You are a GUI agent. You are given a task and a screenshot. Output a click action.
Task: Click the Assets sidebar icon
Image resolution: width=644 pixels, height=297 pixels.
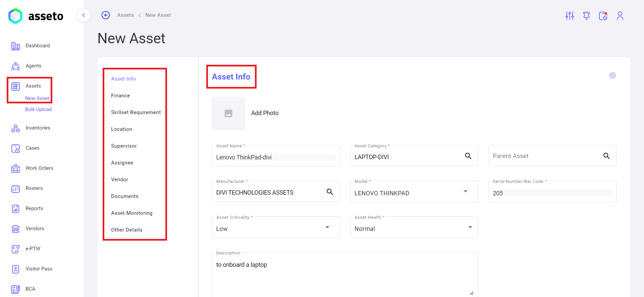[15, 86]
